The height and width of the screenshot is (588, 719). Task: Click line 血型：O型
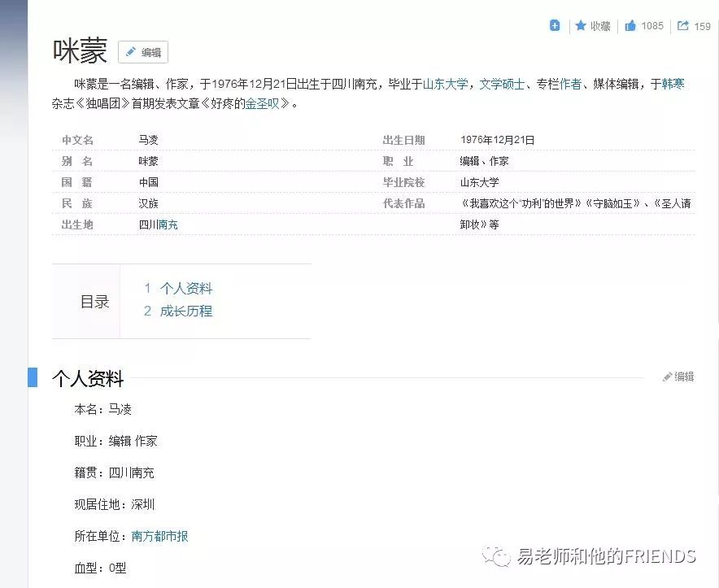[x=100, y=568]
